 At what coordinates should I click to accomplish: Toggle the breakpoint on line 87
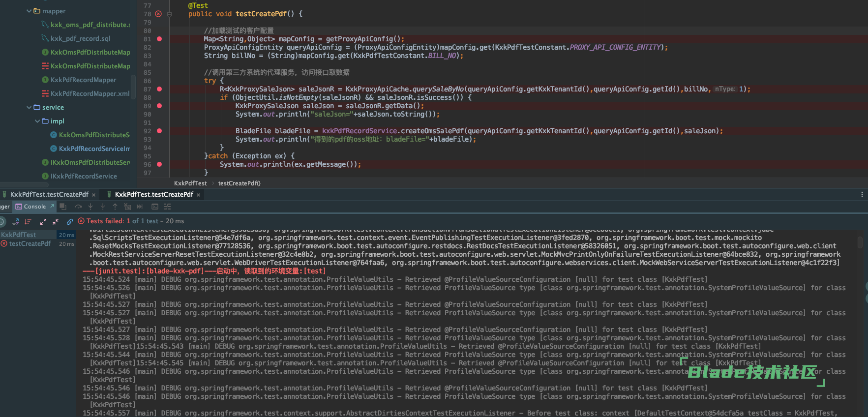(159, 89)
